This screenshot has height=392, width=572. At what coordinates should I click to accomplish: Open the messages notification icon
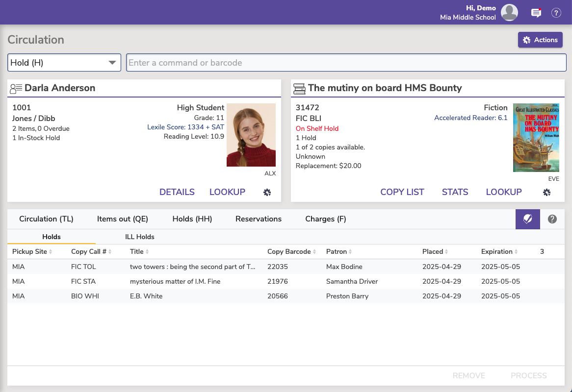click(536, 13)
